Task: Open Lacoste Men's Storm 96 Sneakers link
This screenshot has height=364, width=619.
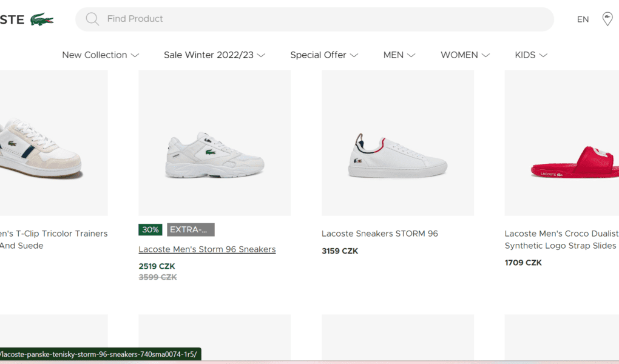Action: tap(207, 249)
